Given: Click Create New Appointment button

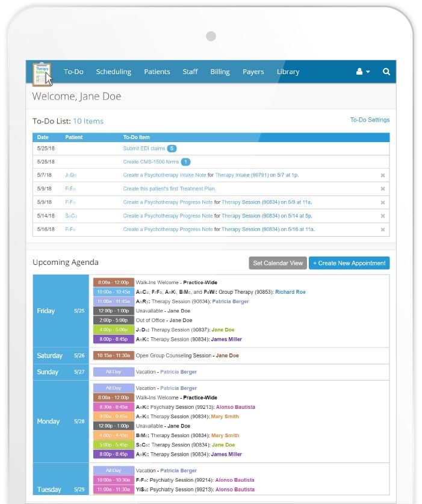Looking at the screenshot, I should [349, 263].
